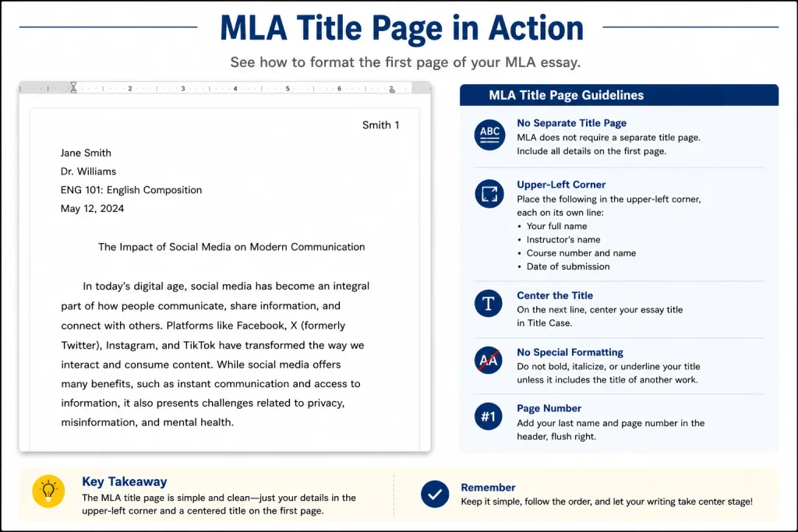Click the 'May 12, 2024' date line
This screenshot has width=798, height=532.
[92, 209]
